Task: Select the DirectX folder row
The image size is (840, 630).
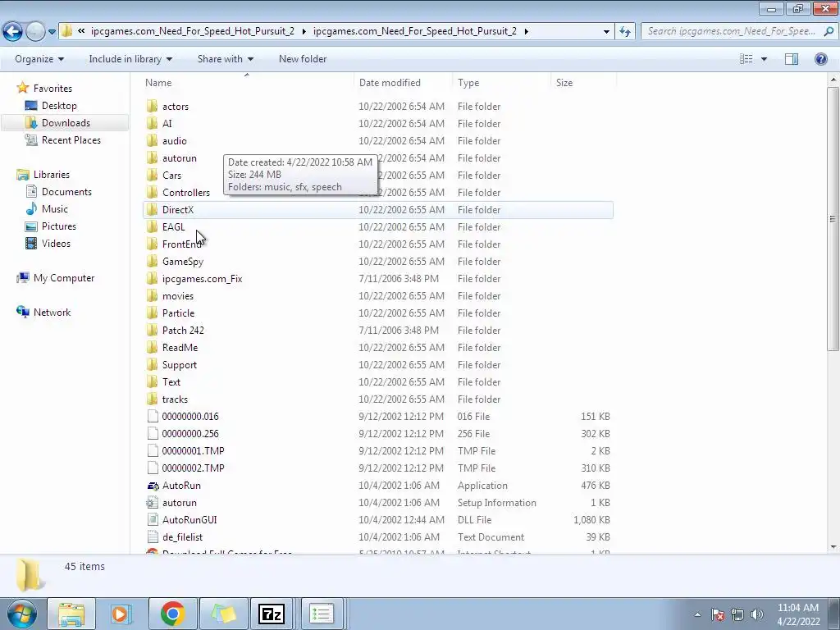Action: pos(377,210)
